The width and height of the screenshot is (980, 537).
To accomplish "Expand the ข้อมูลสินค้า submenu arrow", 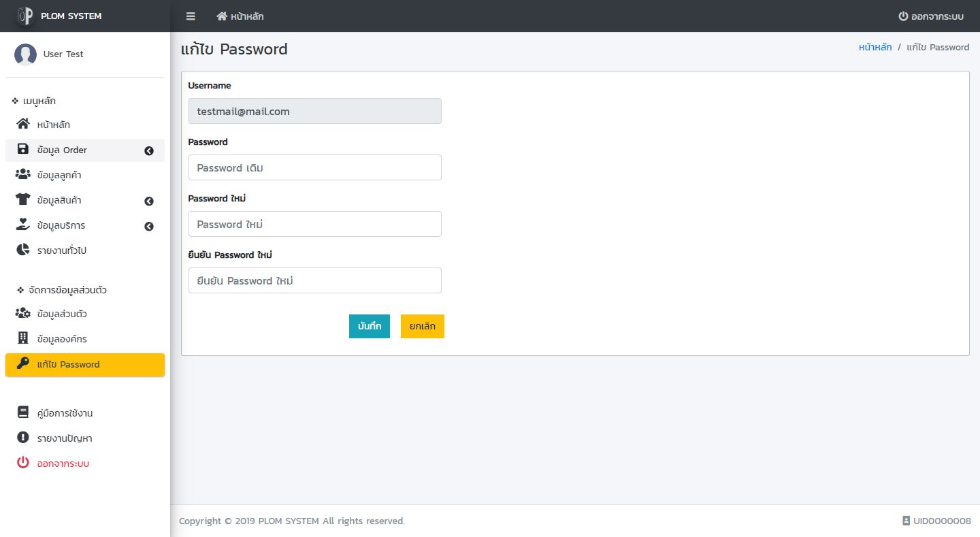I will (x=149, y=201).
